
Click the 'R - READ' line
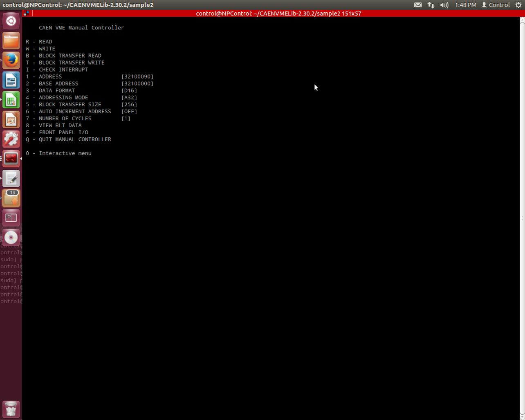click(39, 42)
